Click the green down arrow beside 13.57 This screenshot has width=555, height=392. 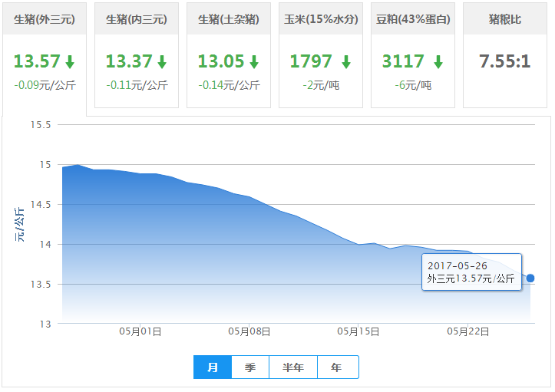tap(70, 62)
